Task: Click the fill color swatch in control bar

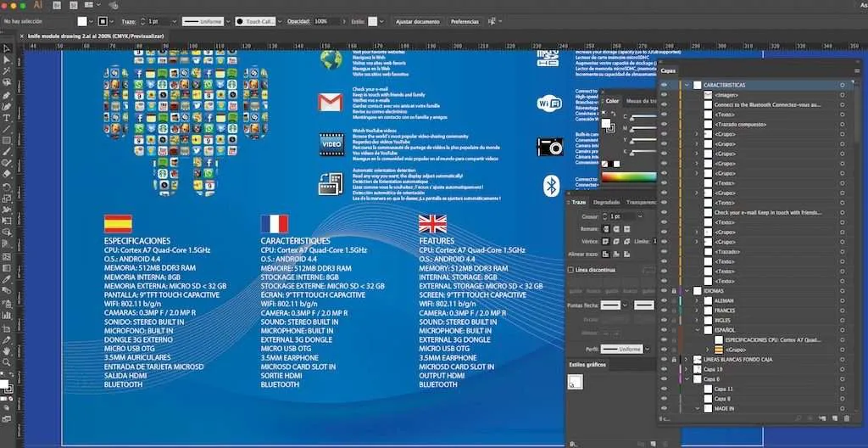Action: coord(82,21)
